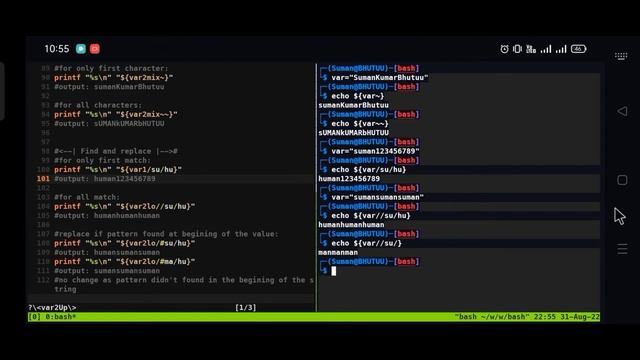Image resolution: width=640 pixels, height=360 pixels.
Task: Click the tmux title "bash ~/w/w/bash"
Action: [492, 317]
